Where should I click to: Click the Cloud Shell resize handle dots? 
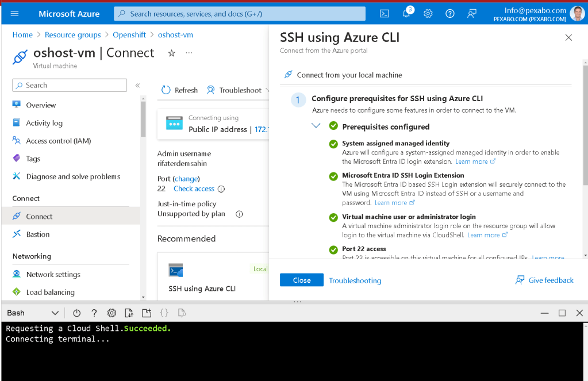point(297,302)
